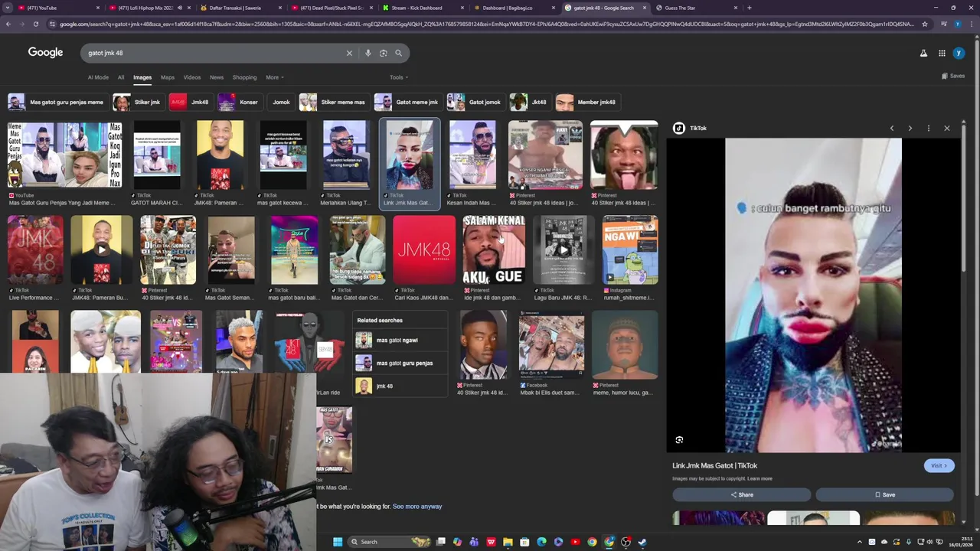Select the 'Jomok' filter chip

(x=281, y=102)
